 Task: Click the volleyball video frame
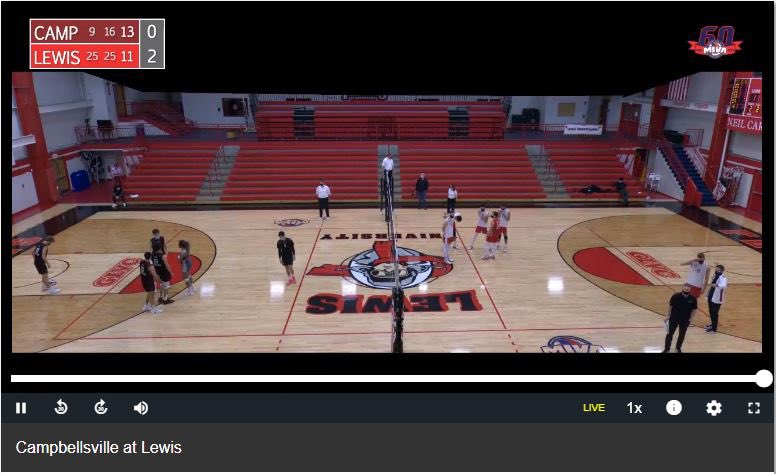point(387,212)
